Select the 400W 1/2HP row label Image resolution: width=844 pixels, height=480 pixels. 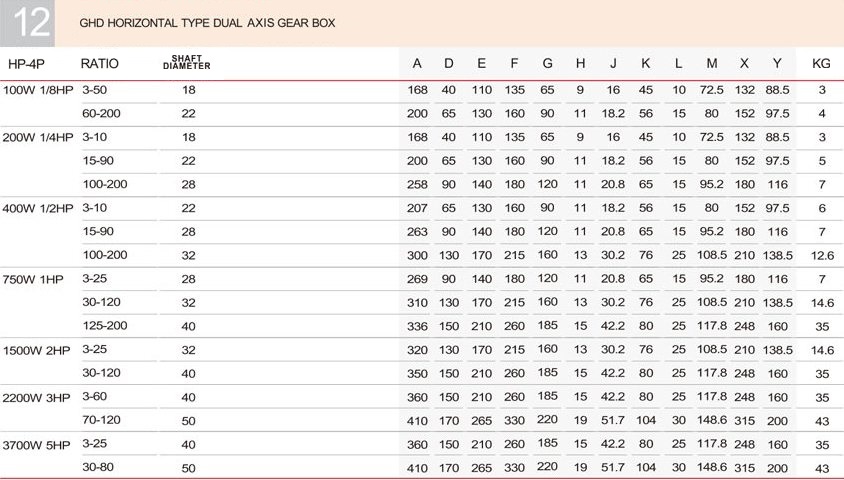[x=38, y=208]
